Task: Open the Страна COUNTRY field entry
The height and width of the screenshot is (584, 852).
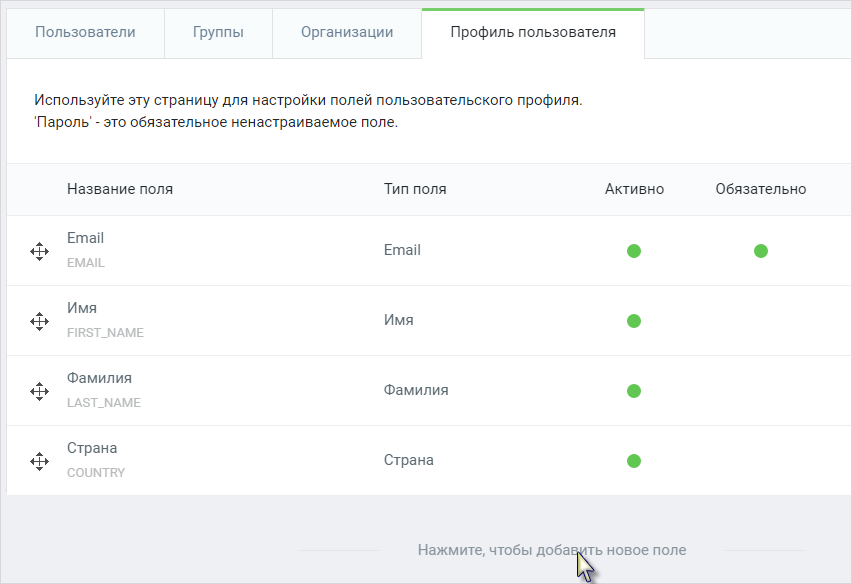Action: tap(429, 461)
